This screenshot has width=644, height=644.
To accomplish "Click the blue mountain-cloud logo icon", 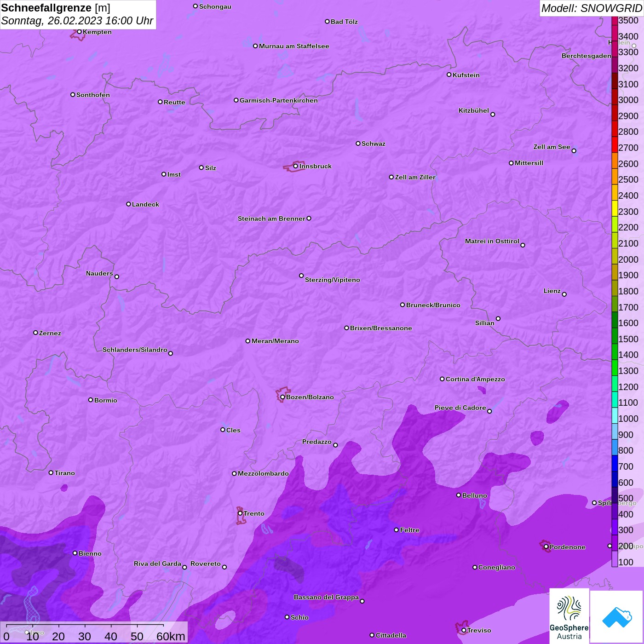I will click(x=616, y=616).
